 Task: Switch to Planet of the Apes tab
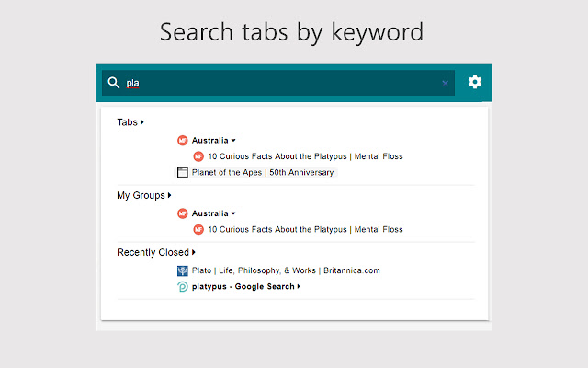click(263, 172)
